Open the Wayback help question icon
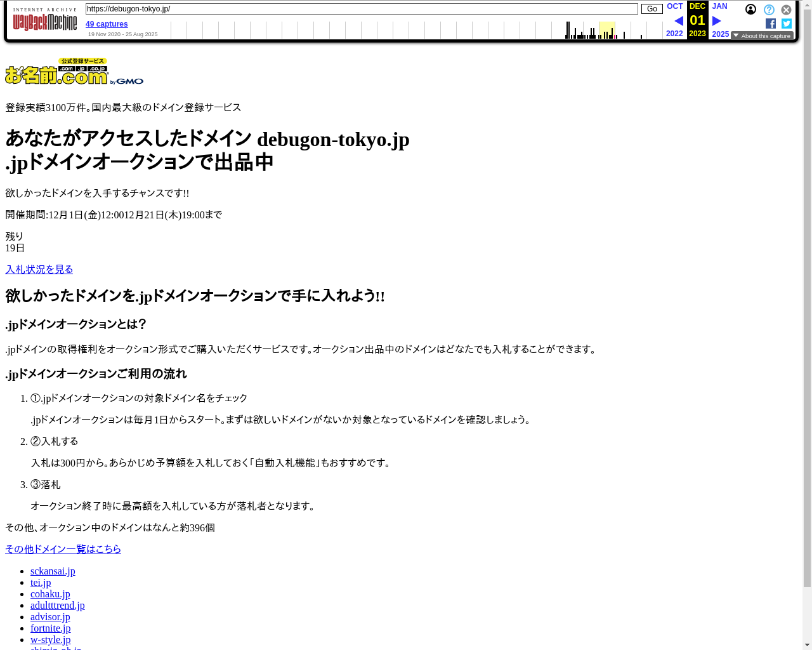The height and width of the screenshot is (650, 812). [769, 10]
